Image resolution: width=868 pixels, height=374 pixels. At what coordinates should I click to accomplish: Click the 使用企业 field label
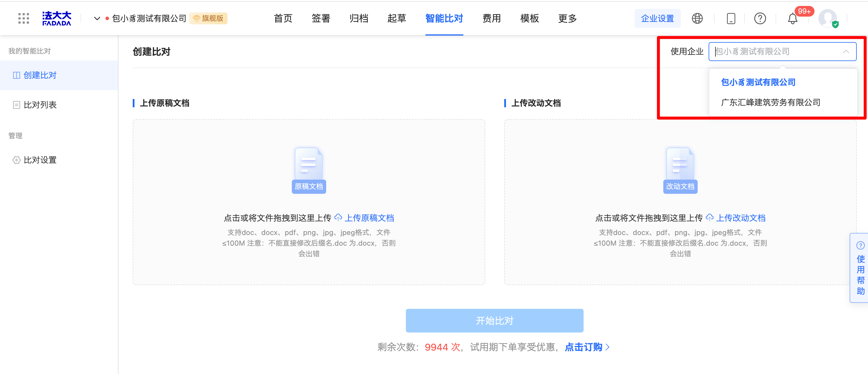(687, 52)
